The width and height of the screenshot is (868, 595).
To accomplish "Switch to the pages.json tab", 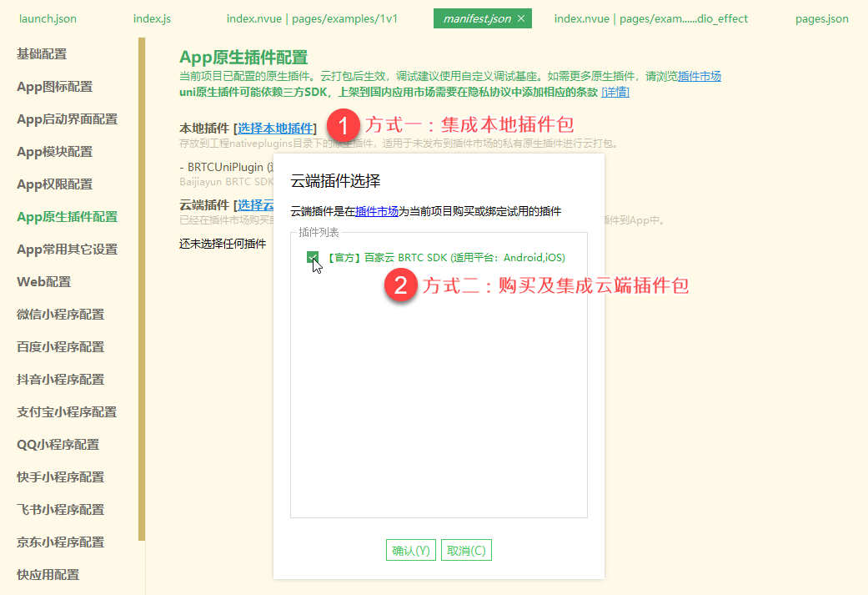I will (822, 17).
